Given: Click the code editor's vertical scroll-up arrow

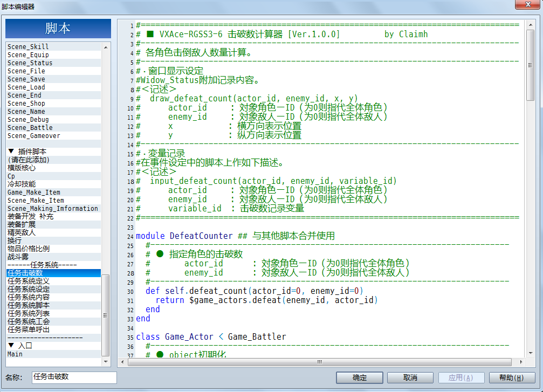Looking at the screenshot, I should 530,25.
